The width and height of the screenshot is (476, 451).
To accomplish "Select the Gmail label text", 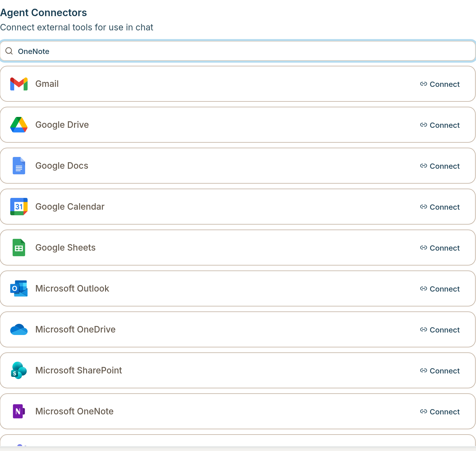I will [47, 84].
